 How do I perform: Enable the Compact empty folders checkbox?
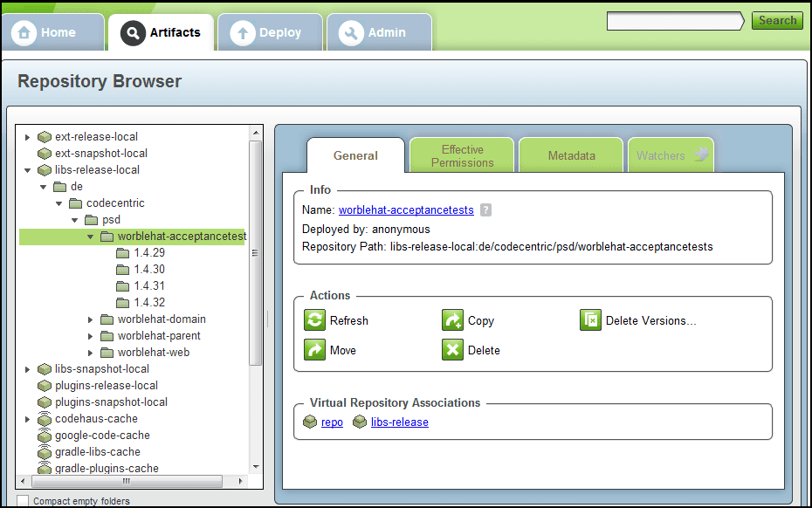click(x=23, y=501)
